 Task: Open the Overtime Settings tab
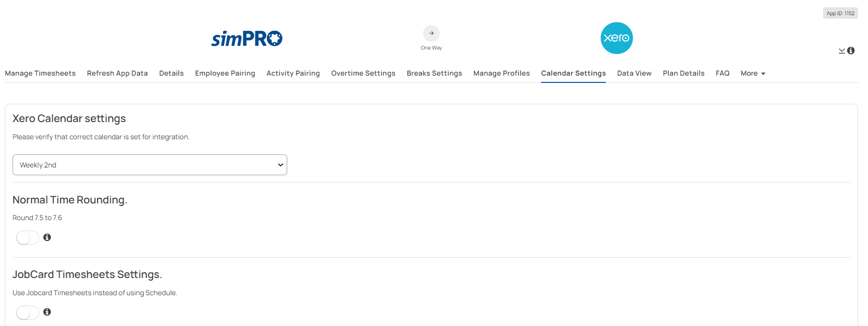pyautogui.click(x=363, y=74)
